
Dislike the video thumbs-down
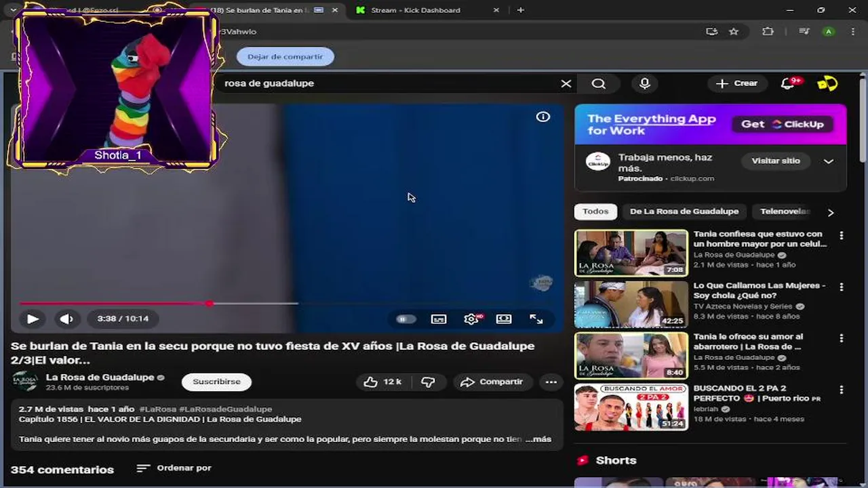point(428,382)
